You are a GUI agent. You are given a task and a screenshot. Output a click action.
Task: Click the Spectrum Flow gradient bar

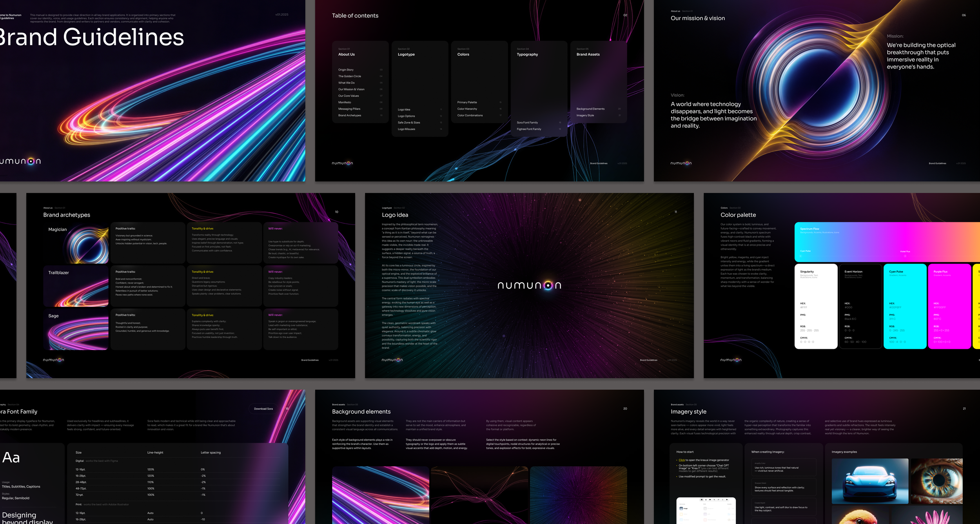point(886,242)
